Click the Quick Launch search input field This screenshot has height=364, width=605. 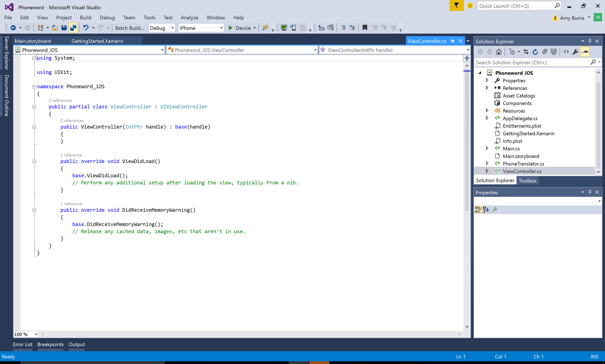519,6
